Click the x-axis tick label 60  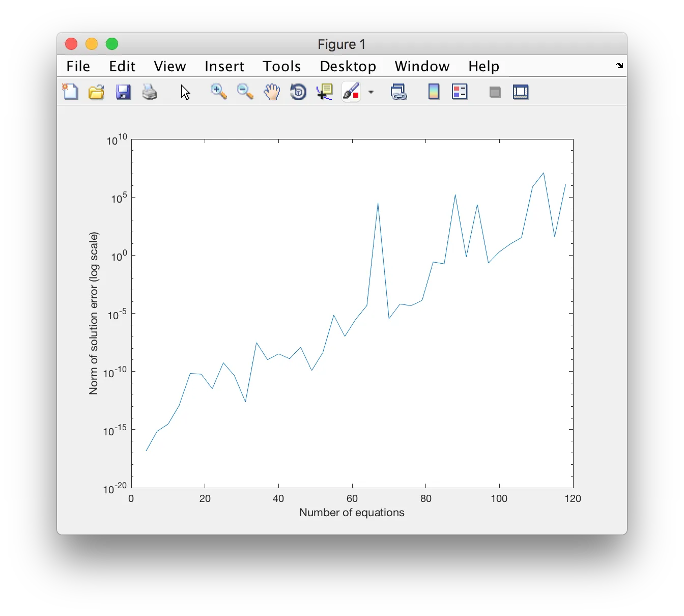point(352,498)
